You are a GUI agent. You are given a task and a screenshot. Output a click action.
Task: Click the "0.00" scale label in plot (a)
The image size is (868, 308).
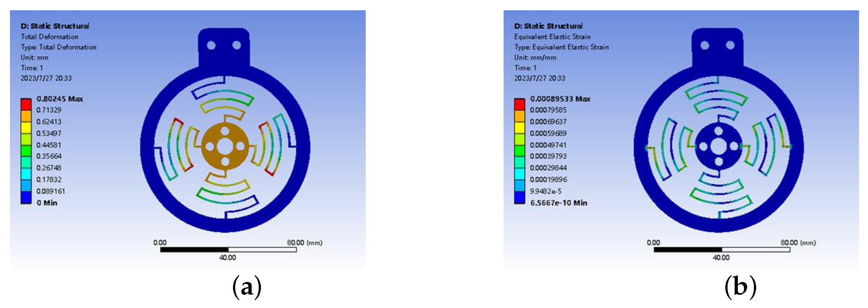160,243
